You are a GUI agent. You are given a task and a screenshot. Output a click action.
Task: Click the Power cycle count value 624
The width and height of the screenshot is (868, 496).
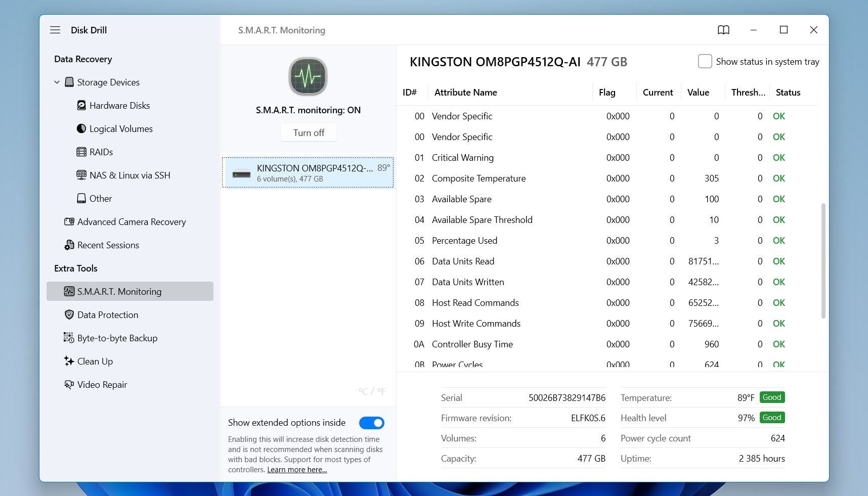[x=778, y=438]
